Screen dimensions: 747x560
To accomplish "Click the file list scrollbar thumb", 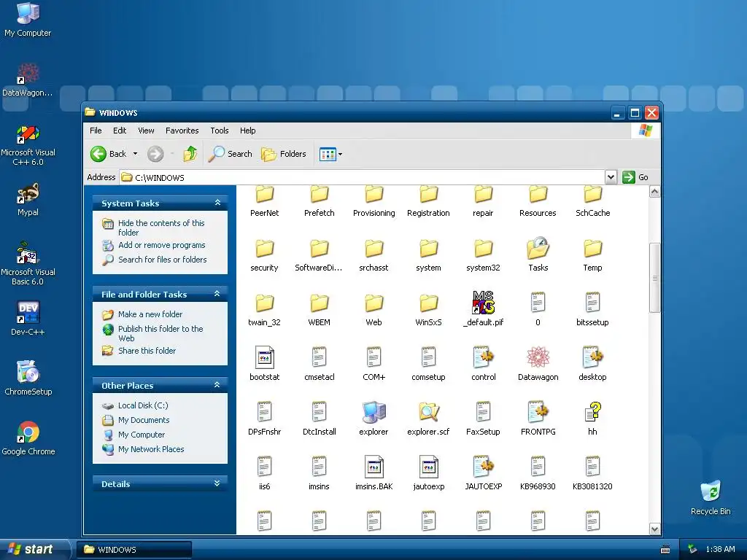I will tap(654, 278).
